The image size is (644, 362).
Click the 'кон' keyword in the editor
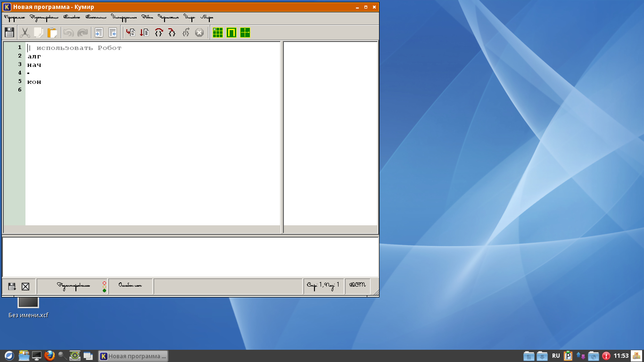[34, 82]
